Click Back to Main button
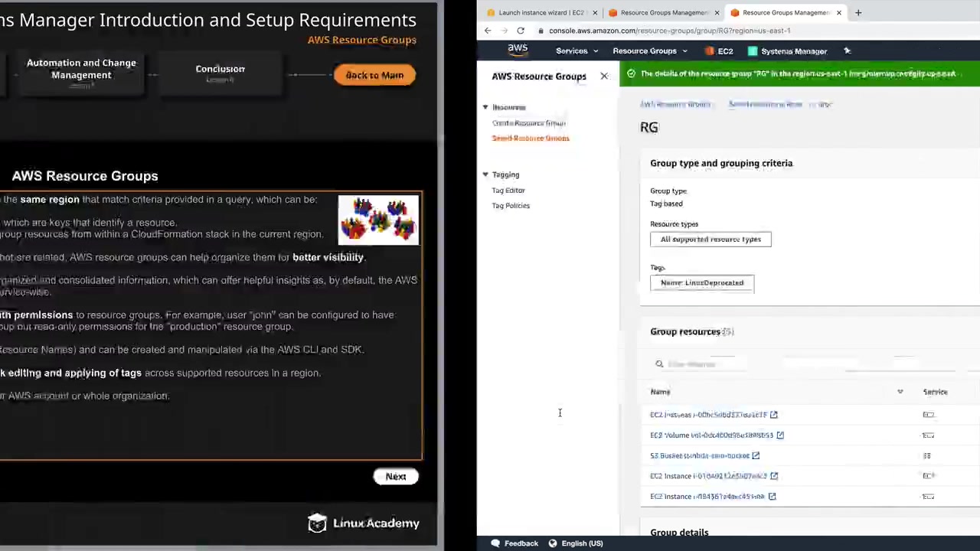 click(374, 75)
